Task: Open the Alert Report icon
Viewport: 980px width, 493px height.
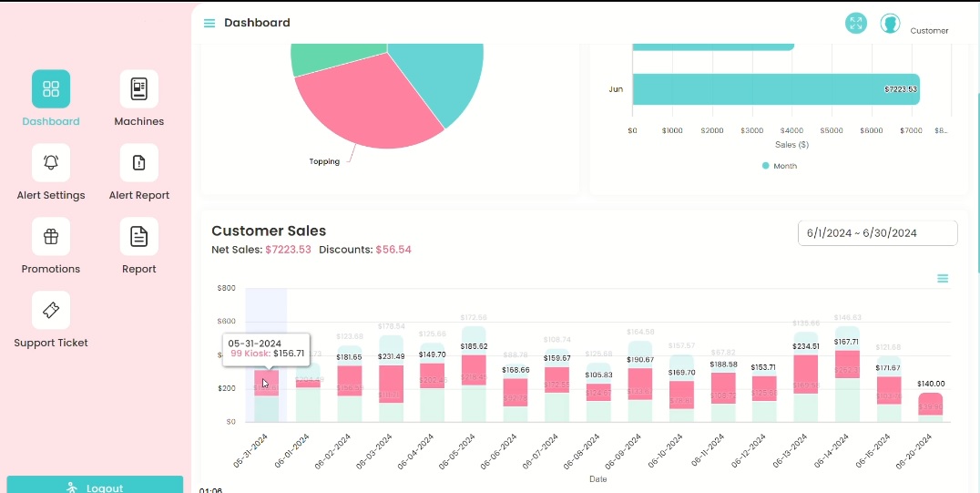Action: [138, 163]
